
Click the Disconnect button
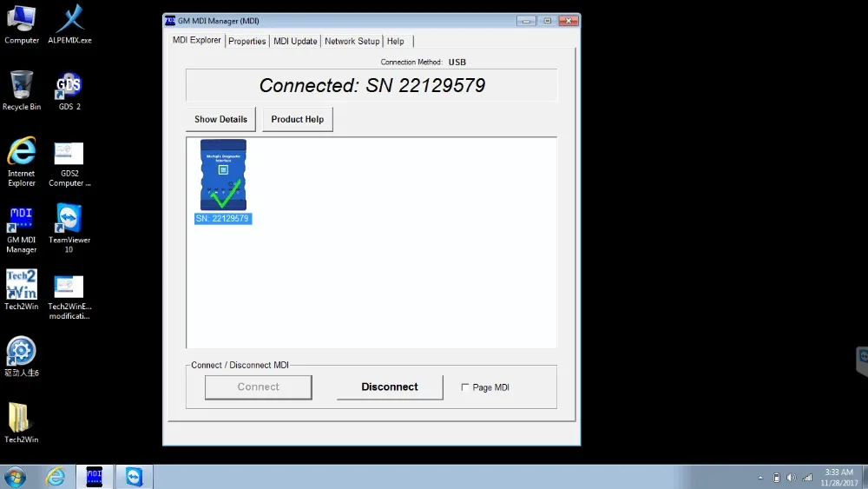390,387
